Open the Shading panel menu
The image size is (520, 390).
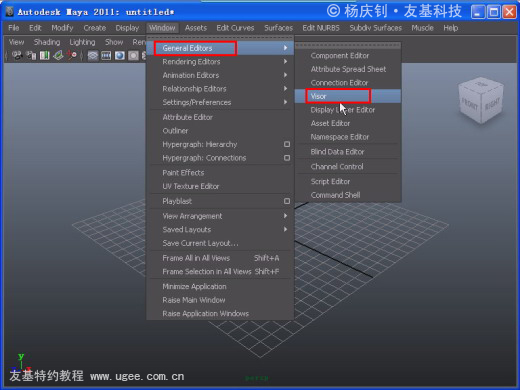click(x=47, y=42)
